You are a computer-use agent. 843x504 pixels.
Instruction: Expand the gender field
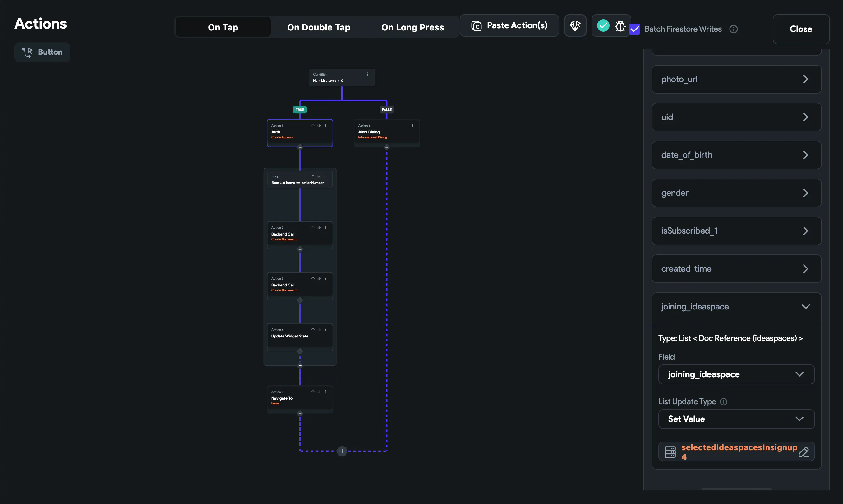coord(736,193)
